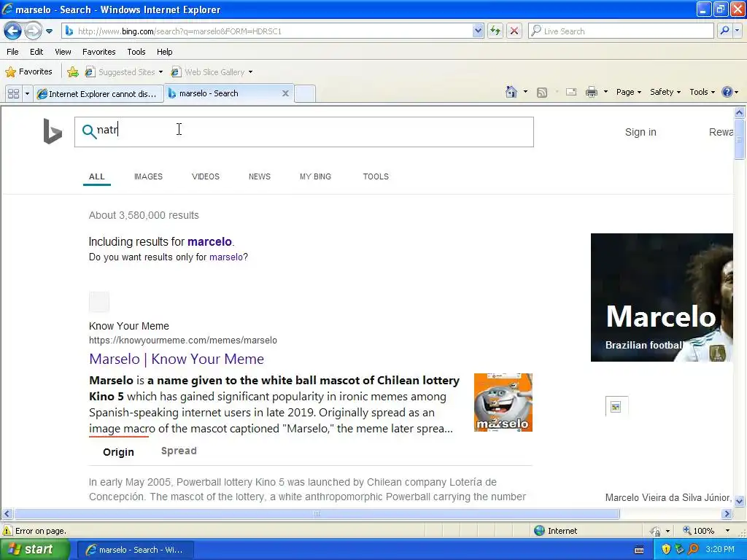The height and width of the screenshot is (560, 747).
Task: Open Web Slice Gallery dropdown
Action: coord(212,72)
